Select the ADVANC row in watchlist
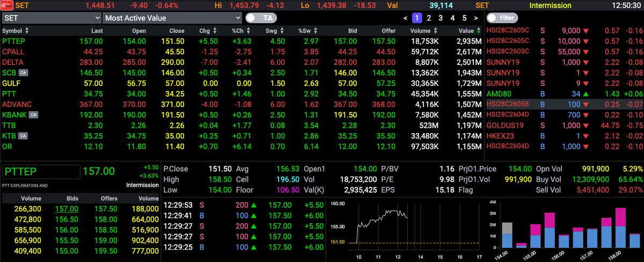This screenshot has height=262, width=644. (x=241, y=104)
